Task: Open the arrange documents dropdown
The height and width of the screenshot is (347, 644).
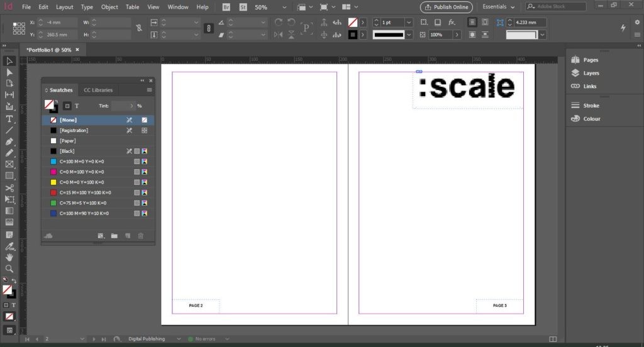Action: click(350, 7)
